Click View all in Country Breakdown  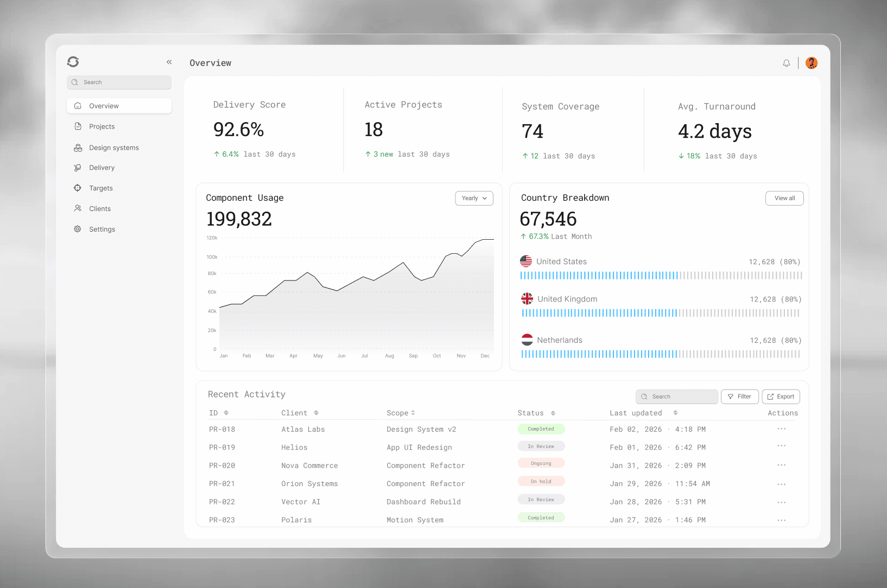coord(784,198)
